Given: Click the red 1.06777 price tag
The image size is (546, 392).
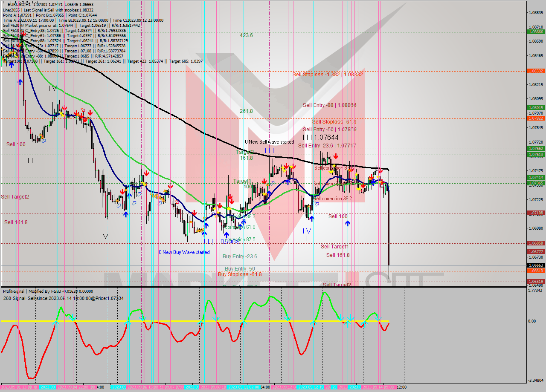Looking at the screenshot, I should [x=535, y=251].
